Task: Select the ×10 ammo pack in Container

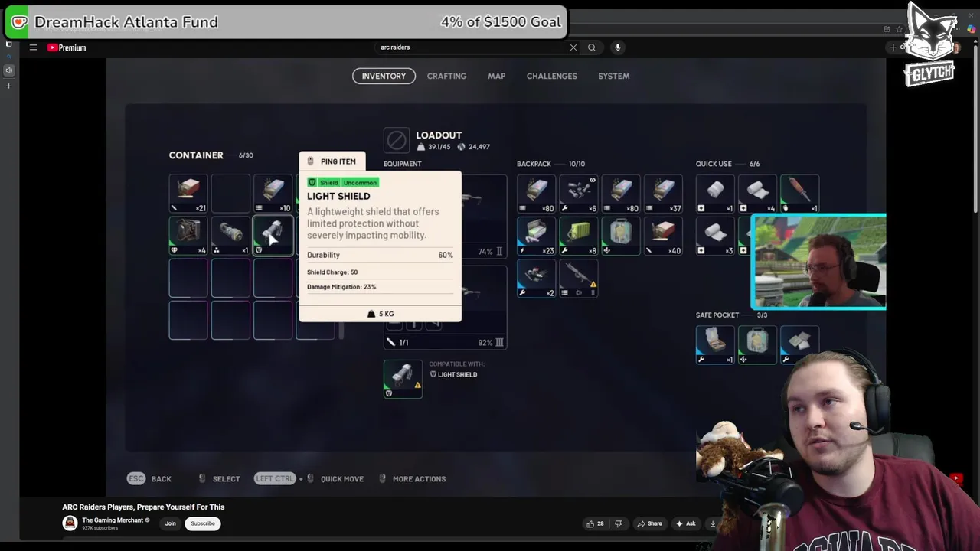Action: [x=273, y=194]
